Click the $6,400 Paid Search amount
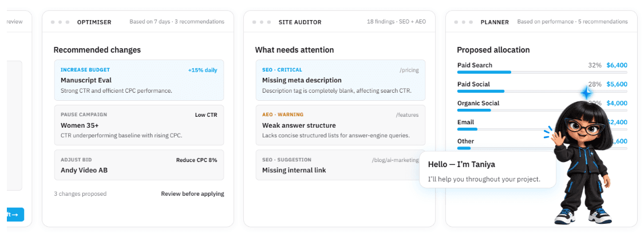This screenshot has height=241, width=644. pyautogui.click(x=617, y=65)
